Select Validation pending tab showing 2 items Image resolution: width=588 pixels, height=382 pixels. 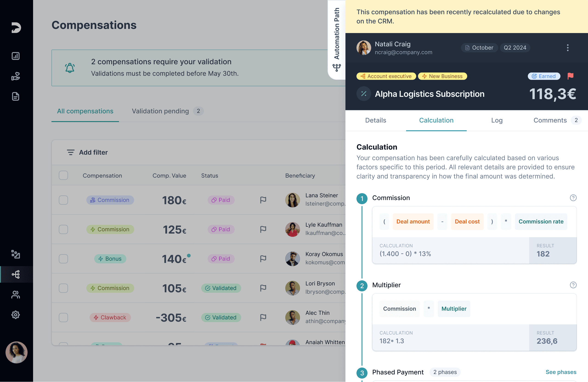click(x=167, y=111)
